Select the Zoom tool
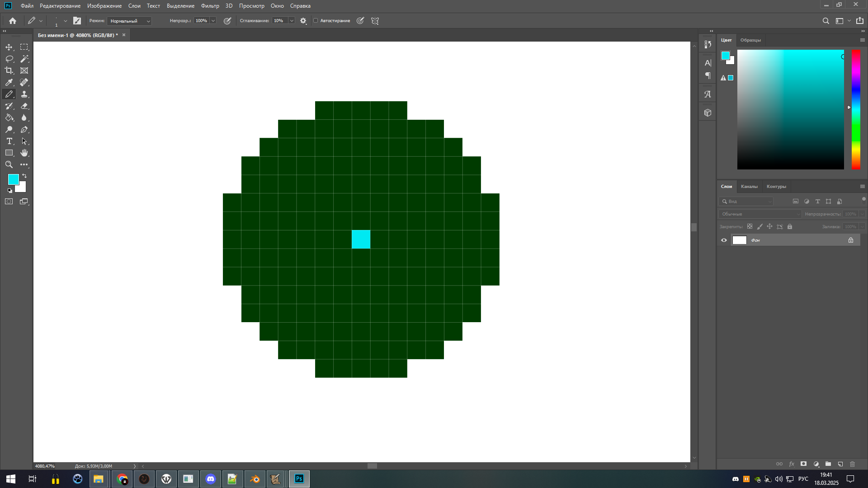 (9, 164)
